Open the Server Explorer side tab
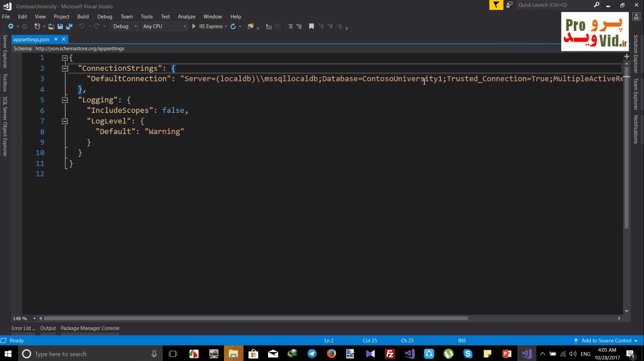Viewport: 644px width, 361px height. click(x=5, y=52)
